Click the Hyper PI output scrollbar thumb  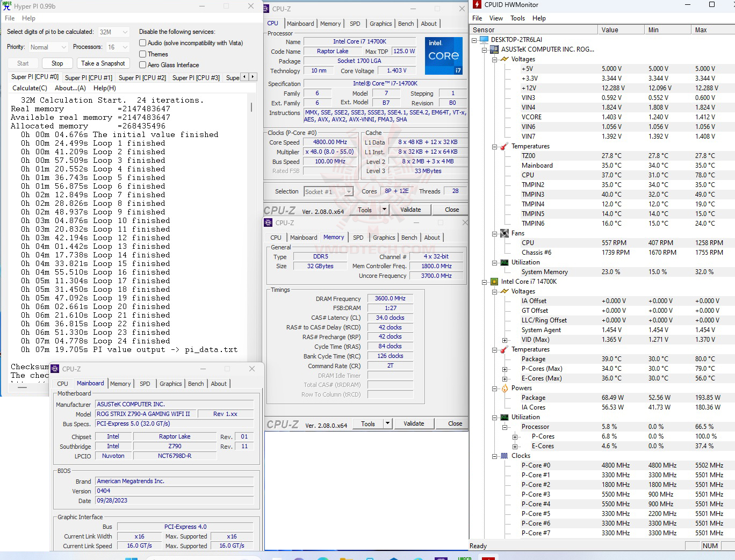point(251,107)
